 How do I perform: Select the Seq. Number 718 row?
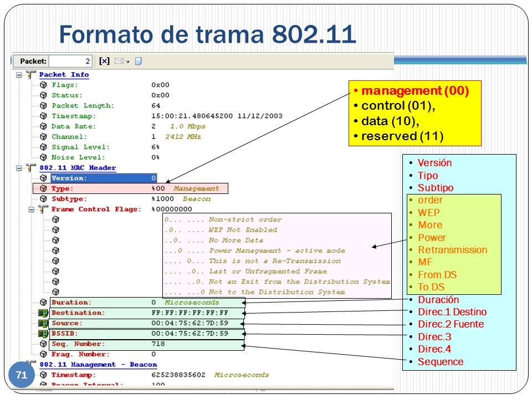click(146, 345)
